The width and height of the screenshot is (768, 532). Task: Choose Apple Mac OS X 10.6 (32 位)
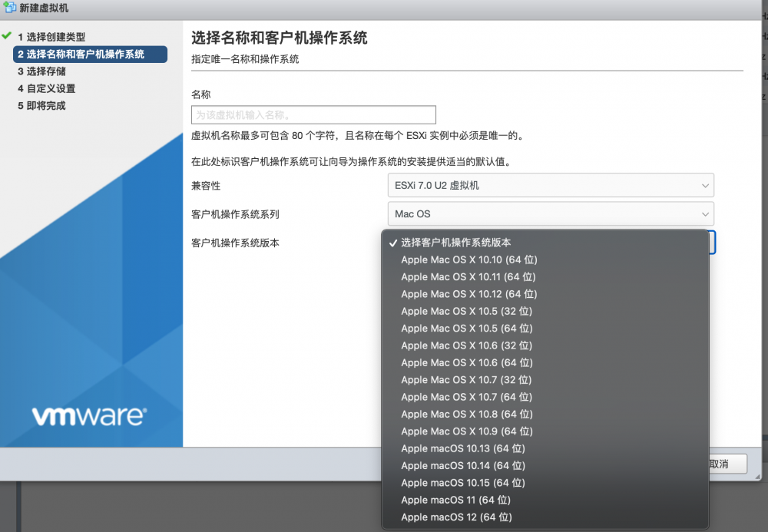[545, 345]
